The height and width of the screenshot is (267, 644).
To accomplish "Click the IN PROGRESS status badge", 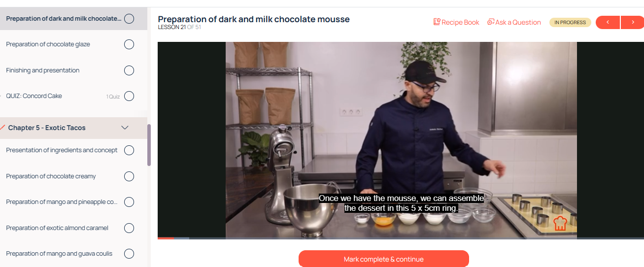I will [570, 22].
